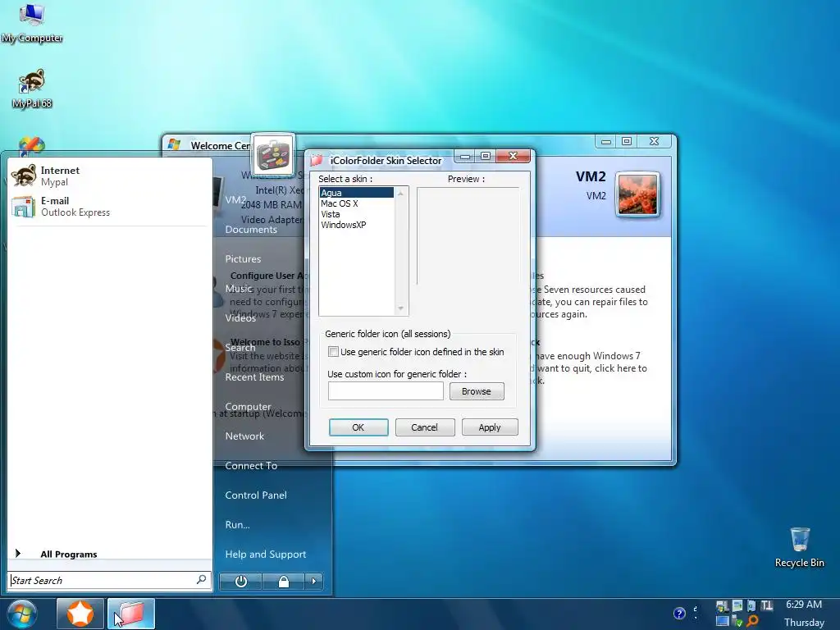The height and width of the screenshot is (630, 840).
Task: Click E-mail Outlook Express entry
Action: (110, 207)
